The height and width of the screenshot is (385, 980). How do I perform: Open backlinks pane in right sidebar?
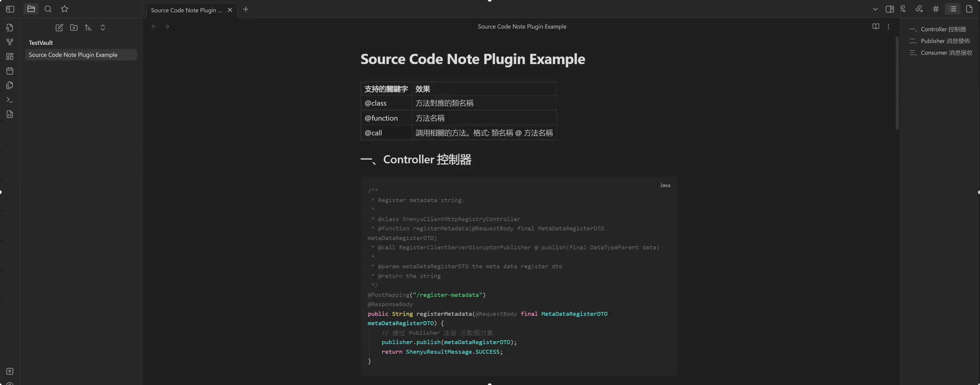903,9
